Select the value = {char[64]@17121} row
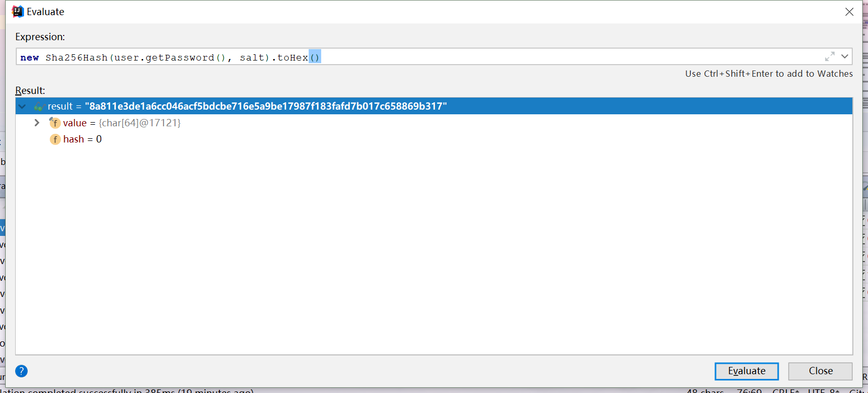 click(434, 123)
